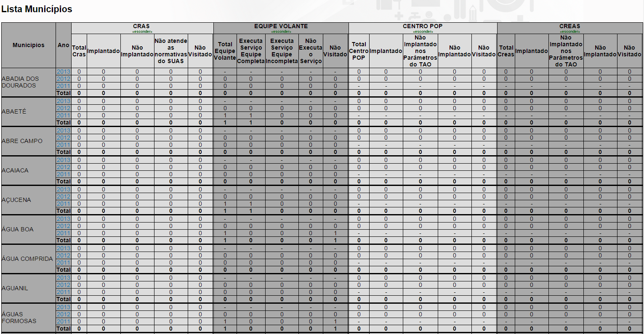Viewport: 644px width, 334px height.
Task: Select the ÁGUAS FORMOSAS municipality cell
Action: tap(29, 318)
